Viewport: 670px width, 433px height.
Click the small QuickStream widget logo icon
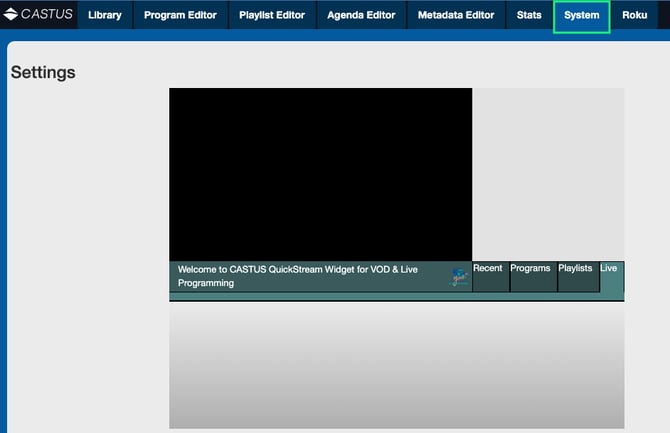click(x=459, y=277)
